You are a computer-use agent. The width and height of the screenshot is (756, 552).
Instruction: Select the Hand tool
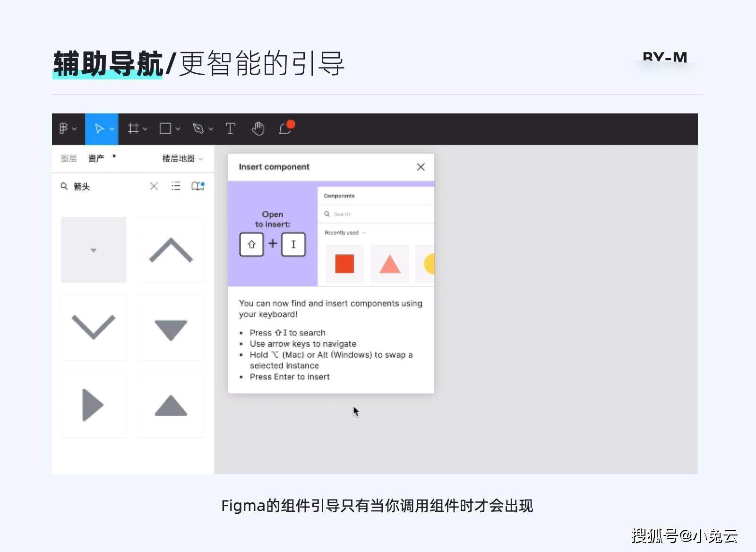coord(258,129)
